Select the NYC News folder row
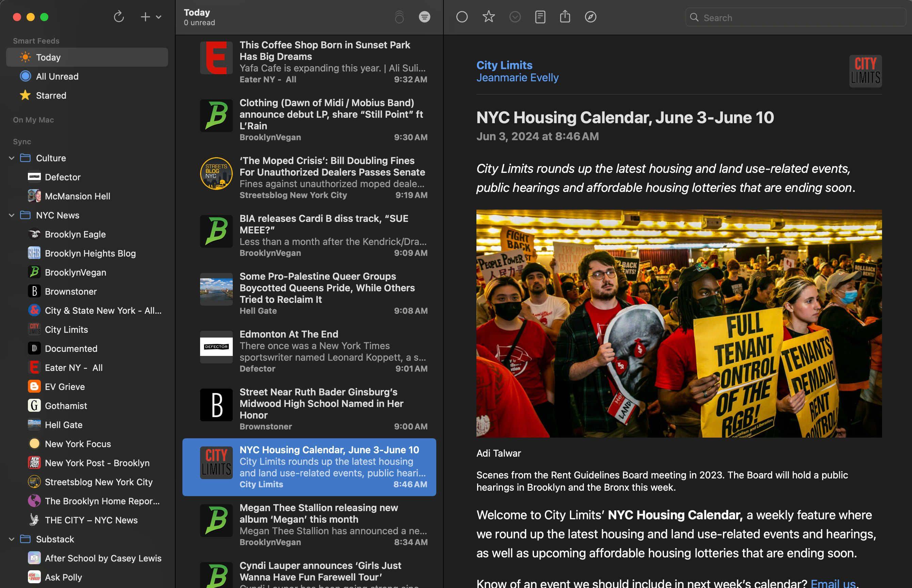The height and width of the screenshot is (588, 912). tap(87, 215)
